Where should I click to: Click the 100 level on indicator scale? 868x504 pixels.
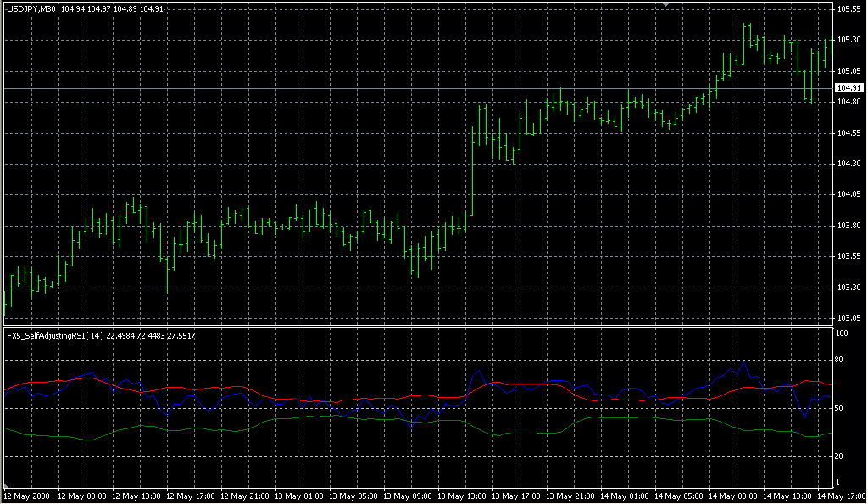click(842, 333)
